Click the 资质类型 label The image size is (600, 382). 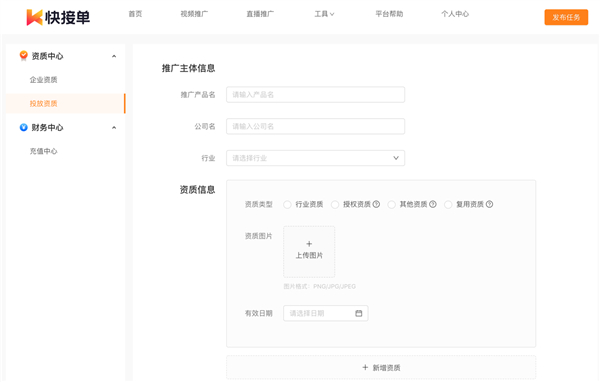[259, 204]
